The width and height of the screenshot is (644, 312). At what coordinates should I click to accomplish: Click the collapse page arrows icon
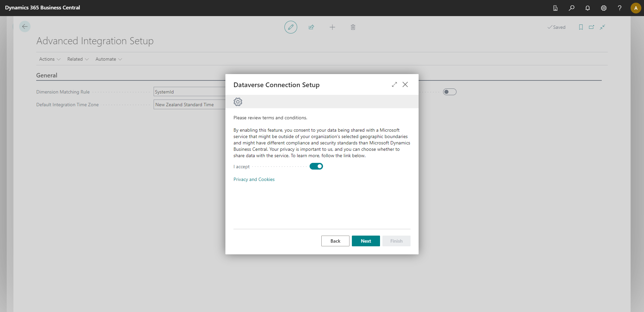pos(602,27)
